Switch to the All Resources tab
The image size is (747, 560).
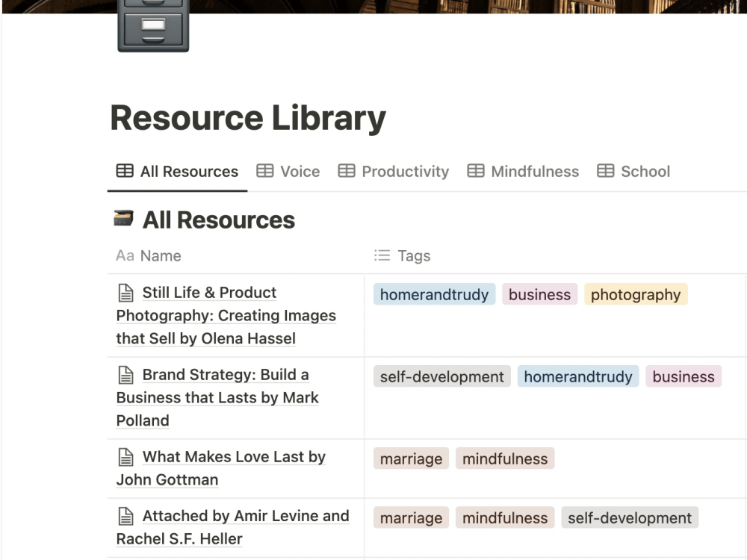pos(177,172)
